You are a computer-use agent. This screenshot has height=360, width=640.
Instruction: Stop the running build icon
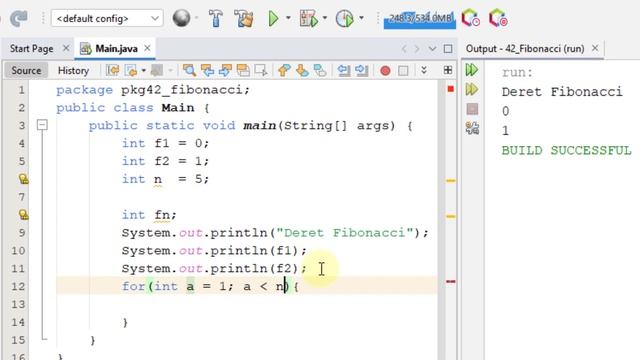click(472, 109)
